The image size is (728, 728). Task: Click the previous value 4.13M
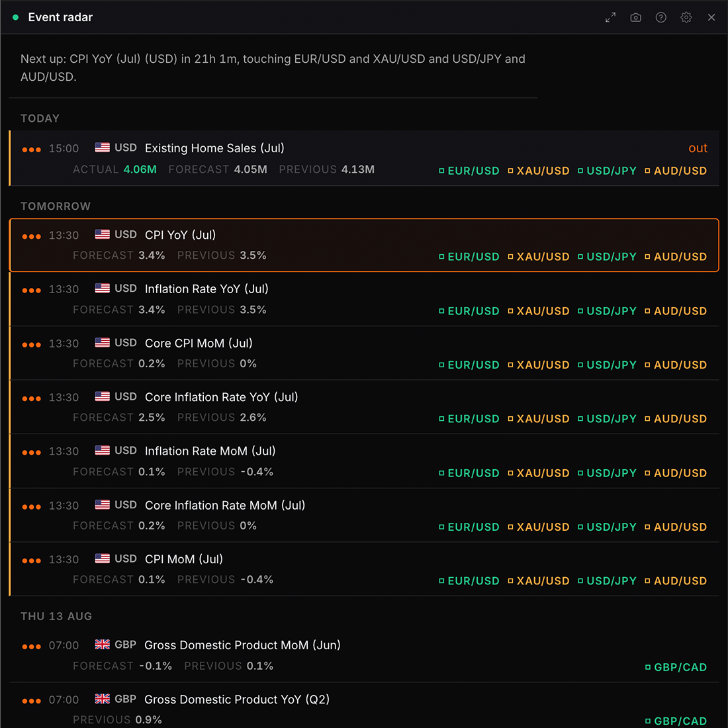click(x=358, y=169)
